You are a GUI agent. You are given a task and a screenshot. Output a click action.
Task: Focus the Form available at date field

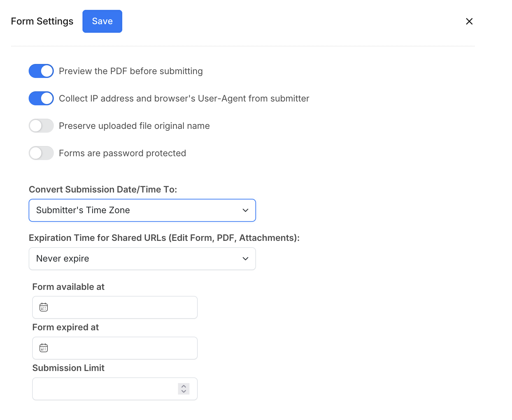click(x=121, y=307)
